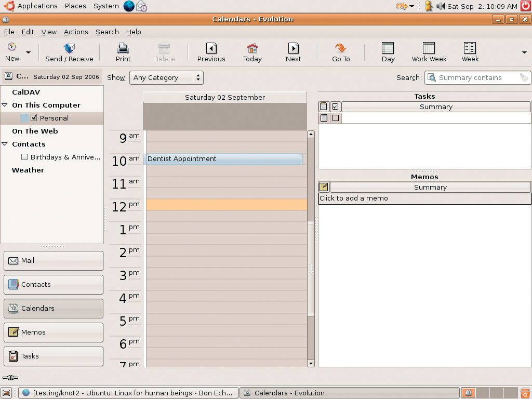Open the Ubuntu browser window in taskbar

coord(128,393)
